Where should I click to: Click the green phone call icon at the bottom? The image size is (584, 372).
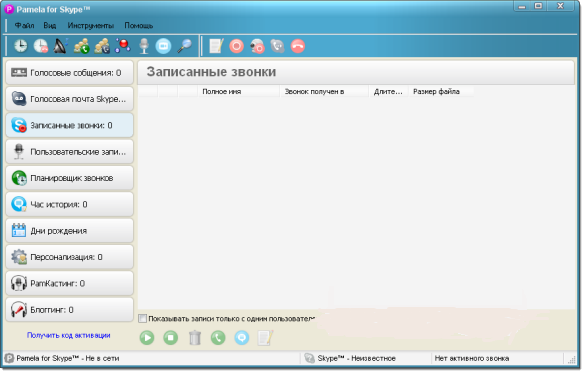point(218,338)
